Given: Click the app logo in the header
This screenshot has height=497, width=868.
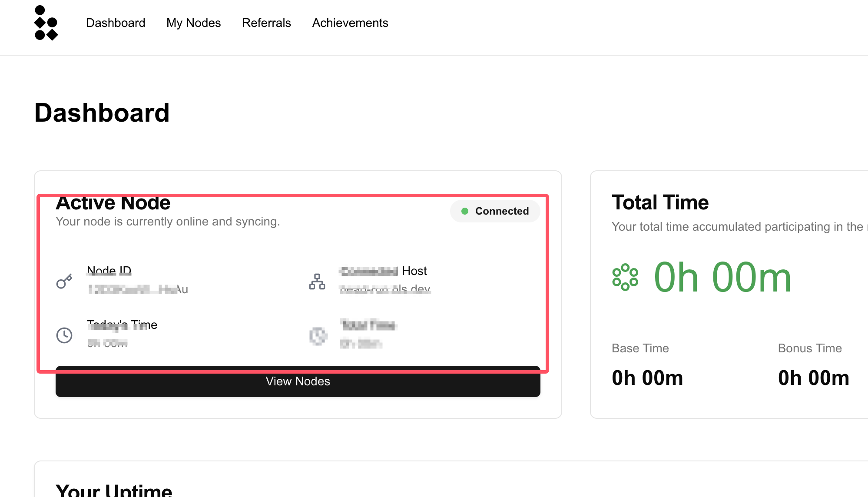Looking at the screenshot, I should 46,23.
